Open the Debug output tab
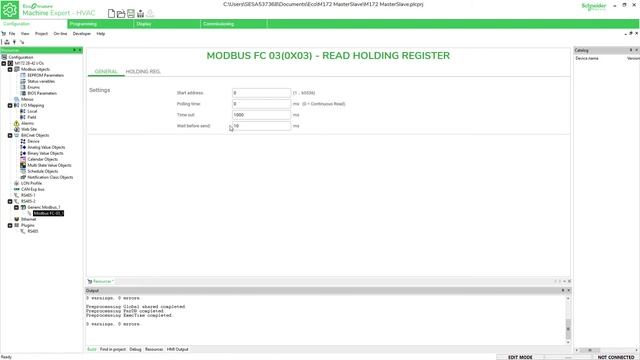Image resolution: width=640 pixels, height=360 pixels. 135,349
